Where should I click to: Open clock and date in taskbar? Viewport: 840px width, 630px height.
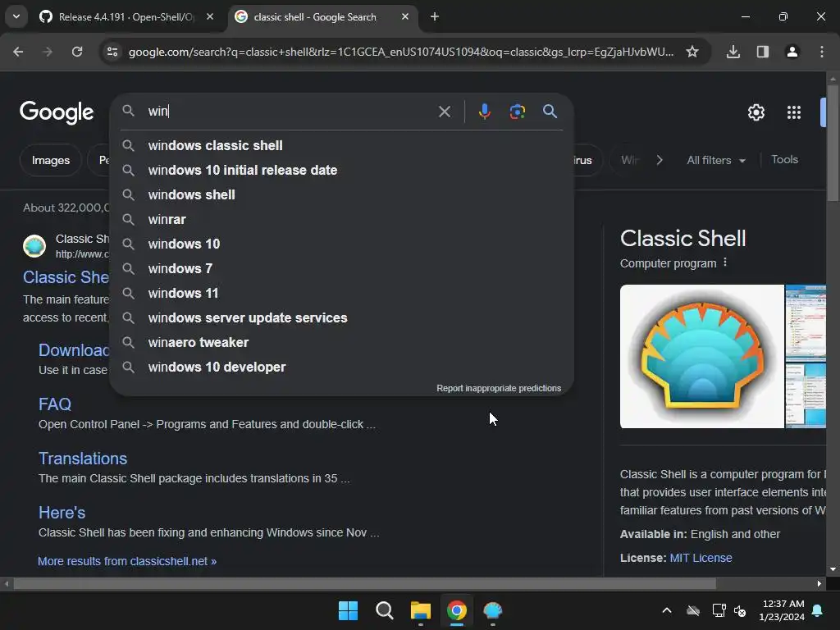click(782, 610)
